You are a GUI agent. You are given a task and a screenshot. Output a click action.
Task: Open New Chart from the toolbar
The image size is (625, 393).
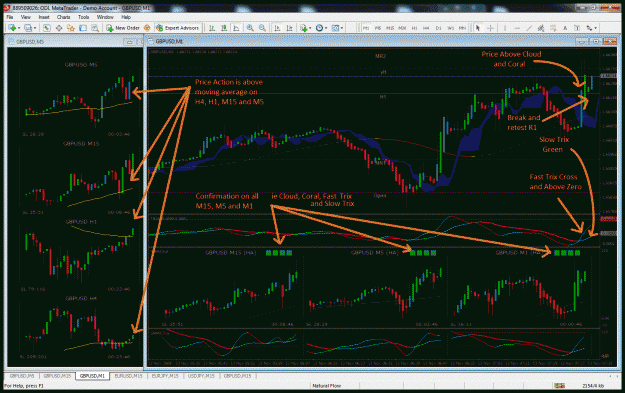(12, 28)
